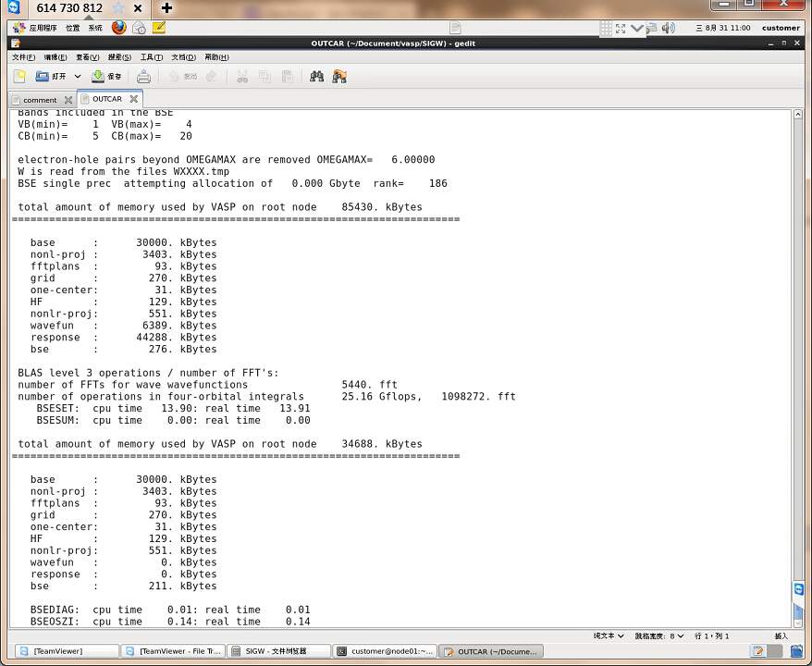Image resolution: width=812 pixels, height=666 pixels.
Task: Click the trash icon in bottom panel
Action: click(x=796, y=651)
